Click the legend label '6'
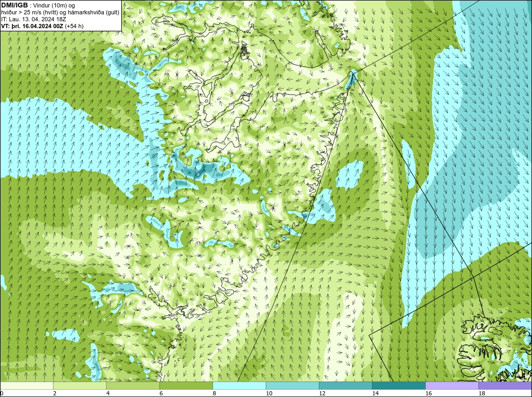The width and height of the screenshot is (532, 397). (161, 394)
